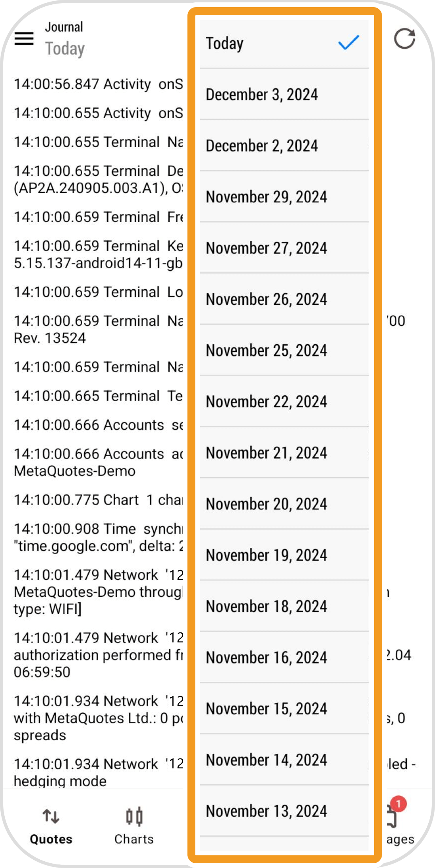The image size is (435, 868).
Task: Select November 27, 2024 entry
Action: tap(266, 248)
